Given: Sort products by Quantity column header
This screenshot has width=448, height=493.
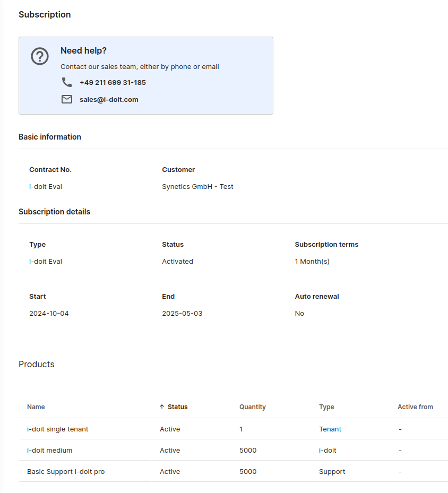Looking at the screenshot, I should click(x=252, y=407).
